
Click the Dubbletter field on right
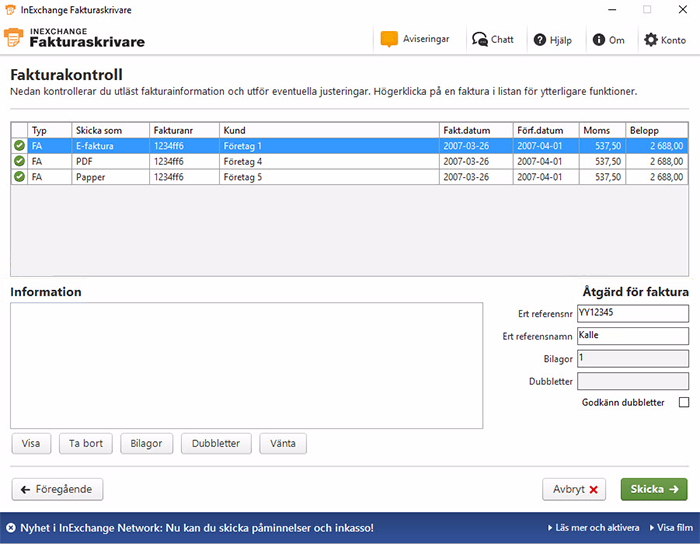click(x=633, y=381)
